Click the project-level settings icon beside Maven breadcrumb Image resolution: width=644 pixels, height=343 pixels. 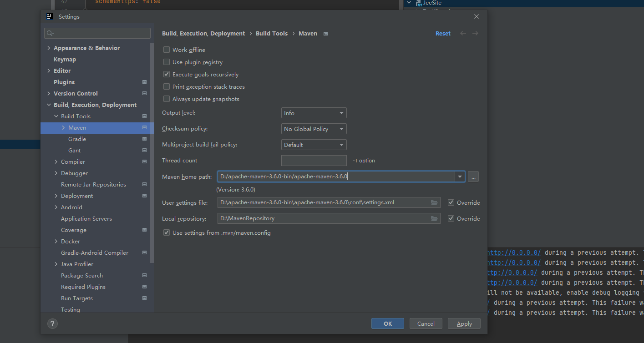(325, 34)
